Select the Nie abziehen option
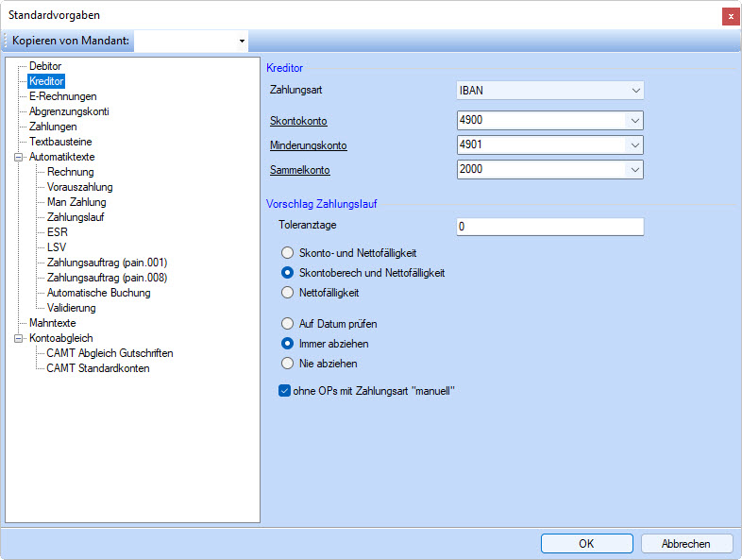The width and height of the screenshot is (742, 560). pos(289,363)
